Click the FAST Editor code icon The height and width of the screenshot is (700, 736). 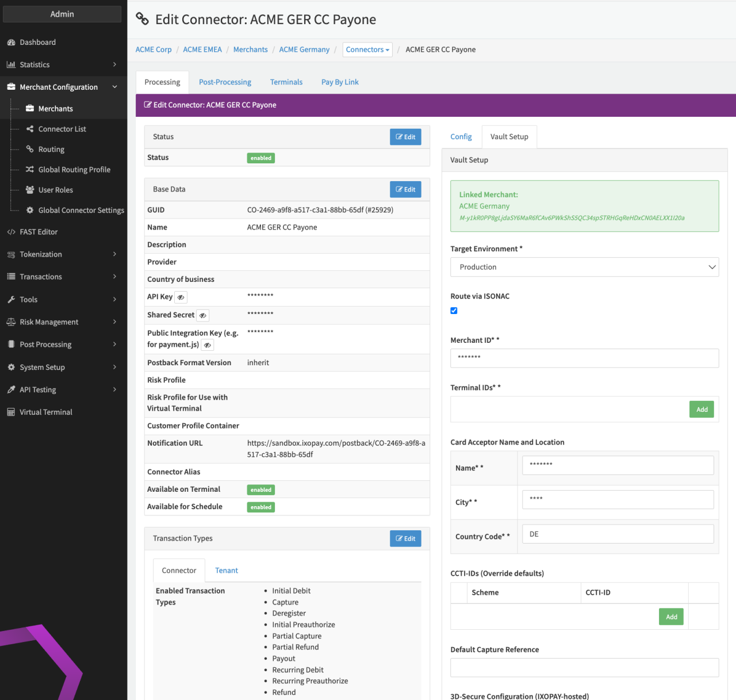11,232
